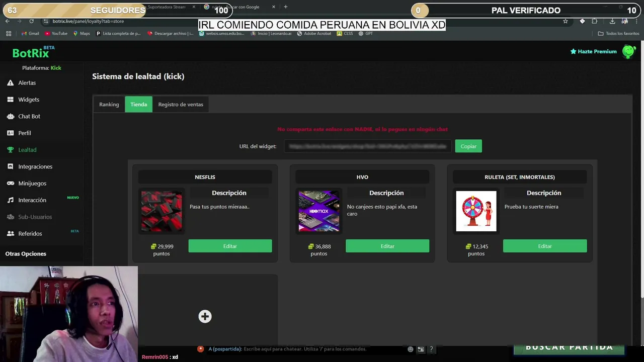The height and width of the screenshot is (362, 644).
Task: Click Editar on the NESFLIS card
Action: point(230,246)
